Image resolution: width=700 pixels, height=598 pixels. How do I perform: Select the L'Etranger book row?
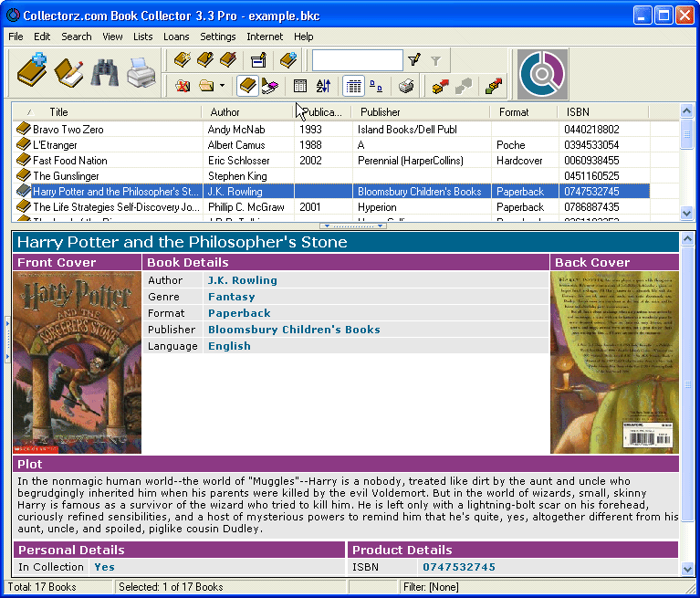(330, 145)
